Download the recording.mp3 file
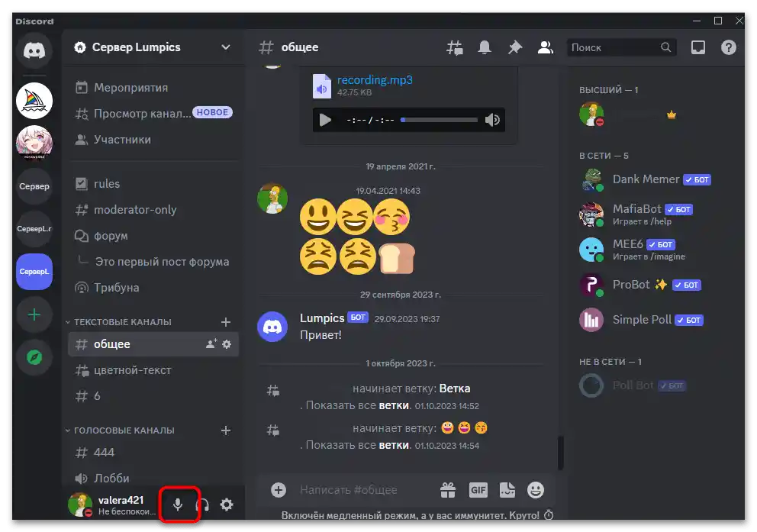The image size is (757, 532). point(375,80)
